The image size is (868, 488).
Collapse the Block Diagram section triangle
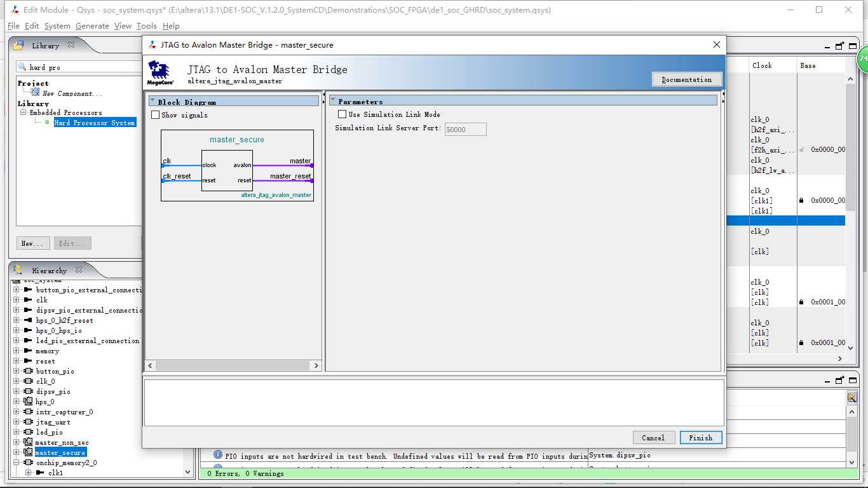(153, 101)
